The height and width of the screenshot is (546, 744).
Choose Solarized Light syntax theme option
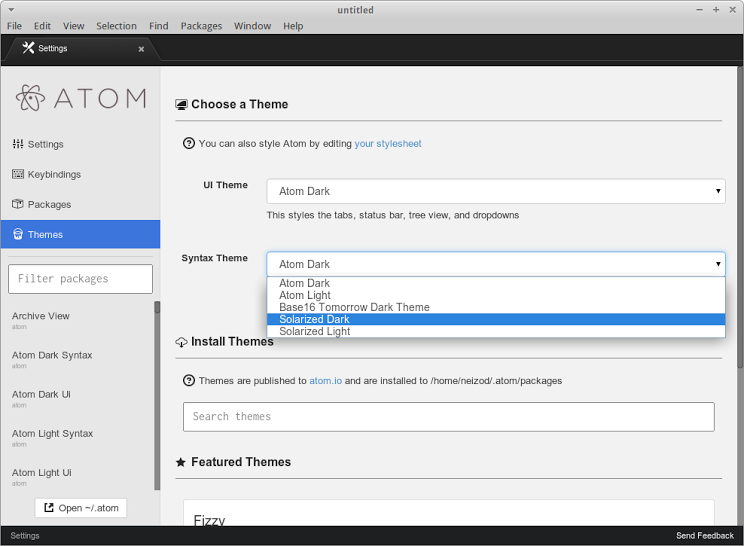coord(496,332)
